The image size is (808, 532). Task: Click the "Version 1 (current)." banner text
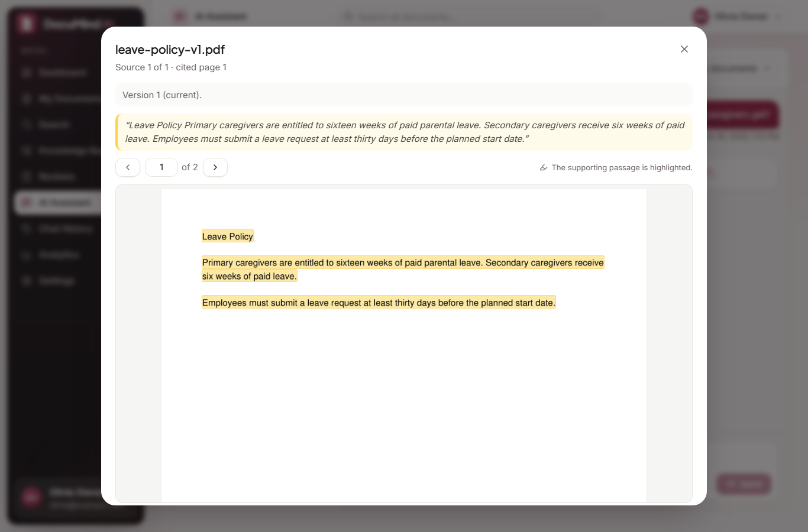point(162,95)
